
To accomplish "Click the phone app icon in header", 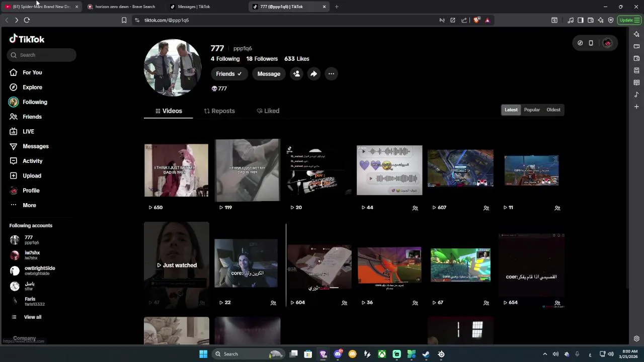I will click(591, 43).
